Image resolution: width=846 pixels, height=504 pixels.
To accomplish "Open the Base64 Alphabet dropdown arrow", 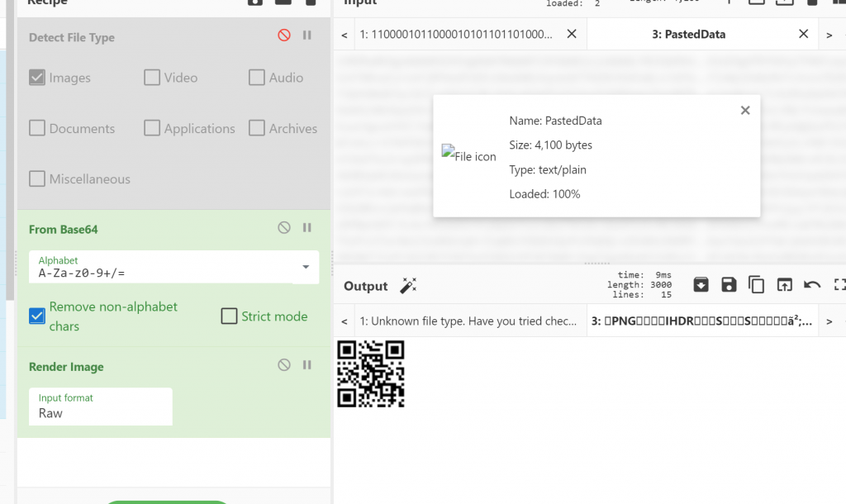I will 306,267.
